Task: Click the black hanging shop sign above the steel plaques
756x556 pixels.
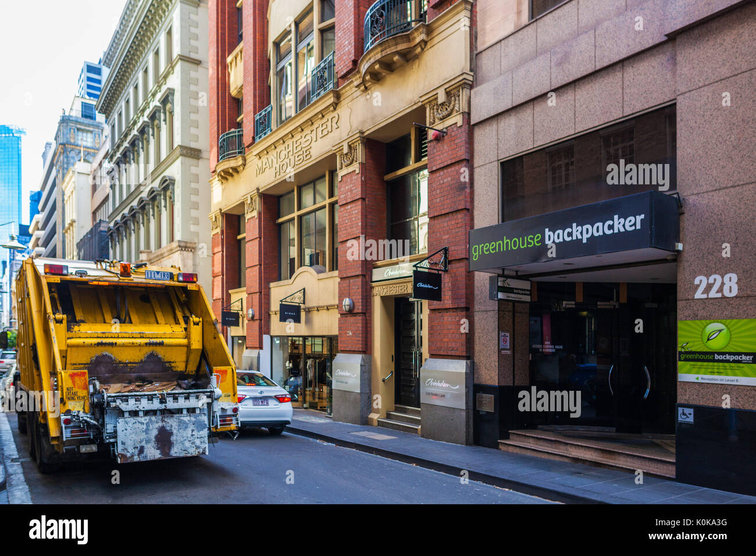Action: click(x=427, y=286)
